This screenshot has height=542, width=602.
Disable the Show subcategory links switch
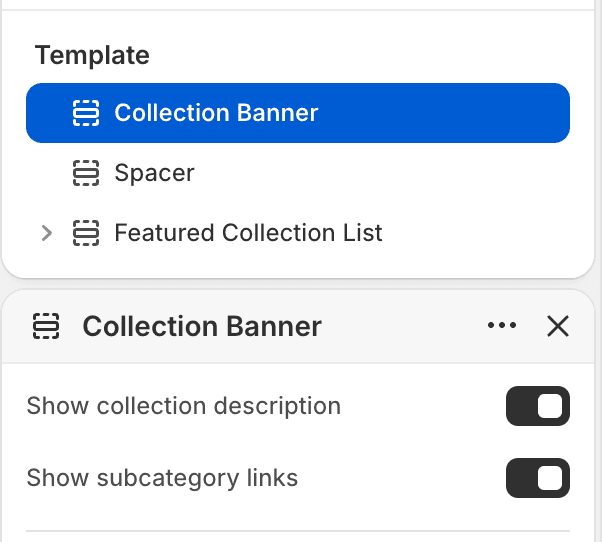click(538, 478)
